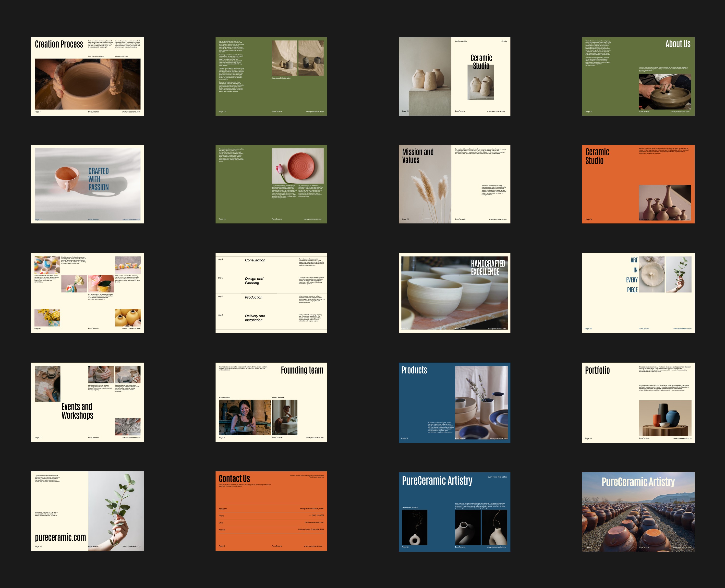Open the Portfolio page thumbnail
The height and width of the screenshot is (588, 725).
(638, 402)
